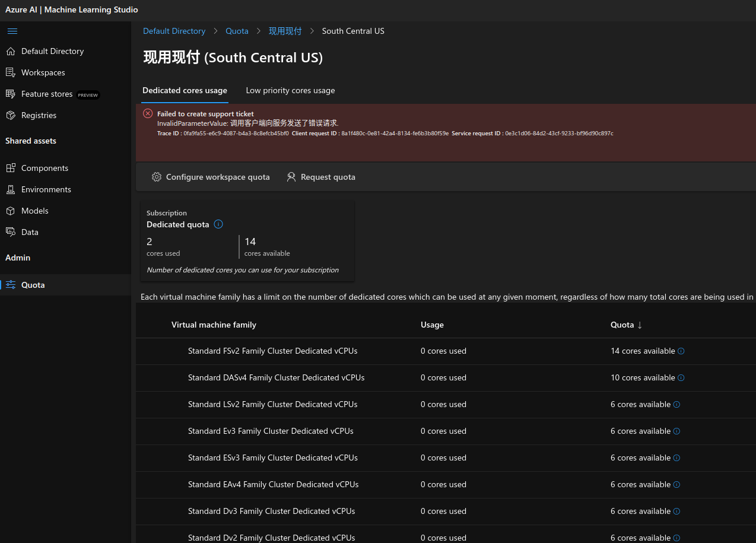Sort by Virtual machine family header
The width and height of the screenshot is (756, 543).
(x=214, y=325)
